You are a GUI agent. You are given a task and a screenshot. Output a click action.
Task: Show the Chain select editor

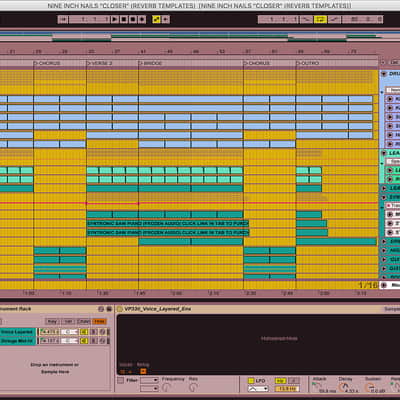[83, 321]
